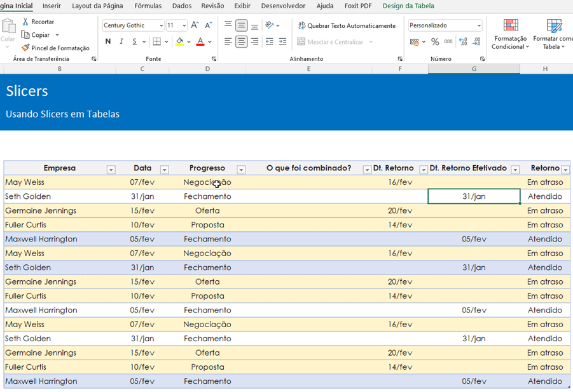Increase font size with the larger A icon

click(x=195, y=25)
